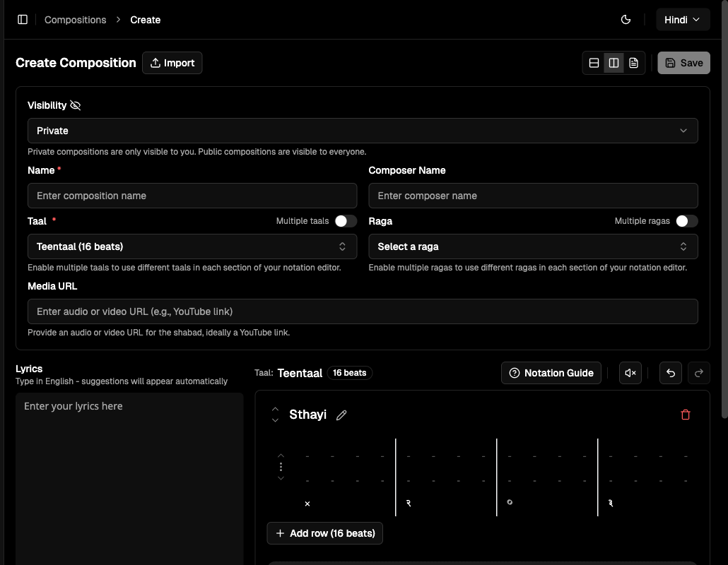The image size is (728, 565).
Task: Toggle the sidebar panel open
Action: 23,19
